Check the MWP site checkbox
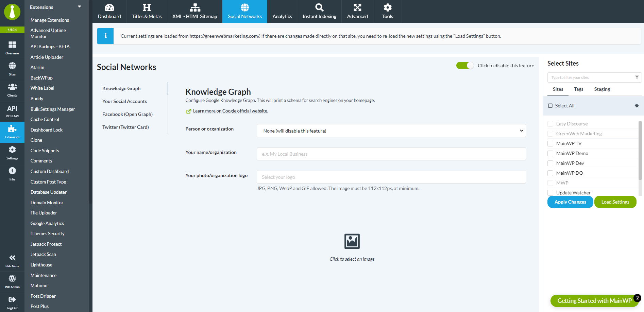The image size is (644, 312). tap(550, 183)
